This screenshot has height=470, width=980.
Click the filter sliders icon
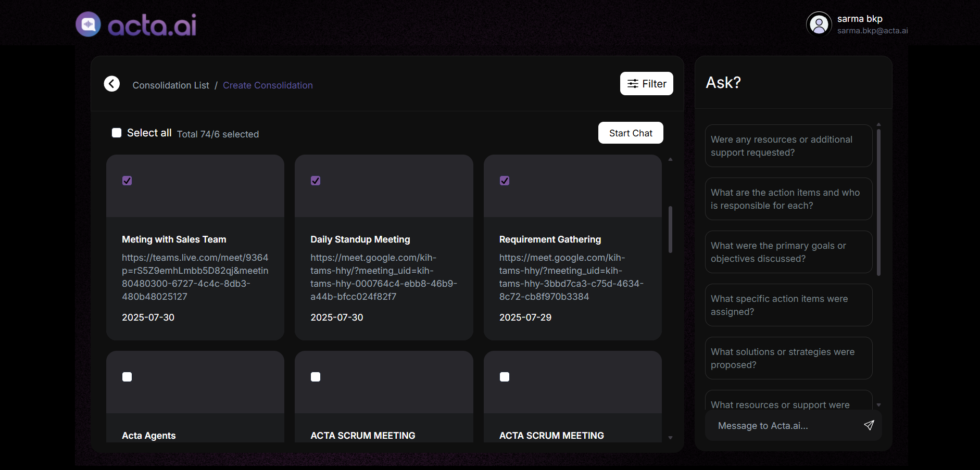(x=633, y=83)
